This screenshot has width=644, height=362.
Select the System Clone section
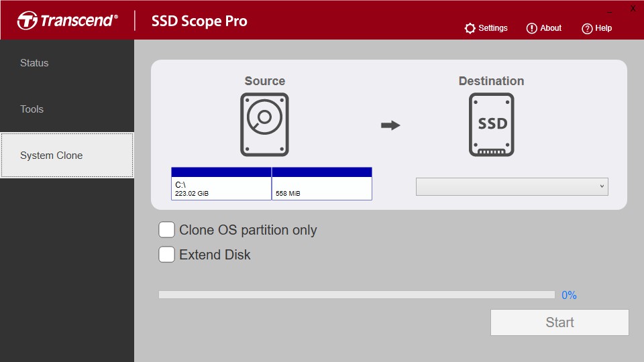(67, 155)
